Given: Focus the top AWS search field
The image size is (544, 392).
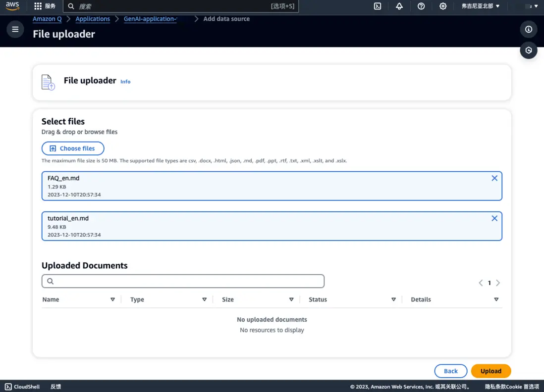Looking at the screenshot, I should tap(181, 6).
